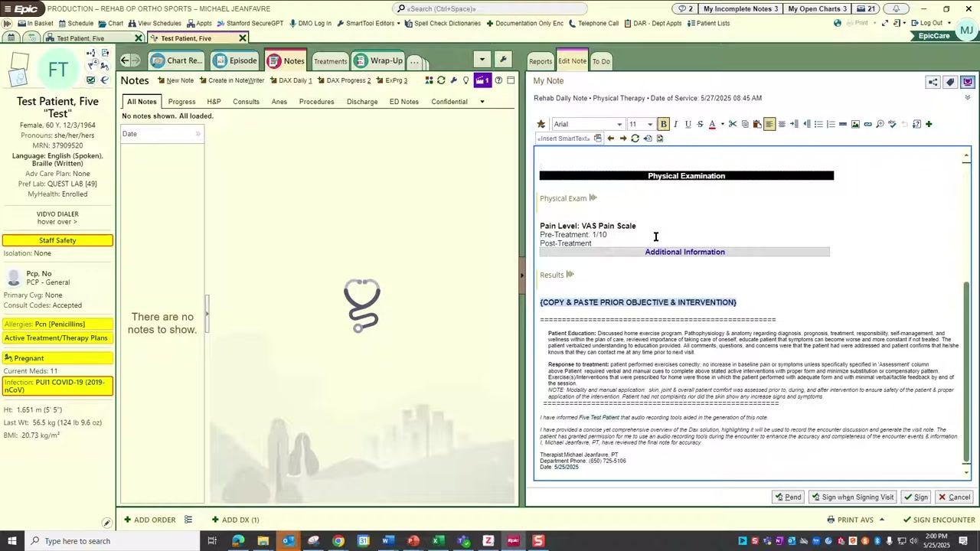This screenshot has width=980, height=551.
Task: Refresh the SmartLinks in the note
Action: point(635,139)
